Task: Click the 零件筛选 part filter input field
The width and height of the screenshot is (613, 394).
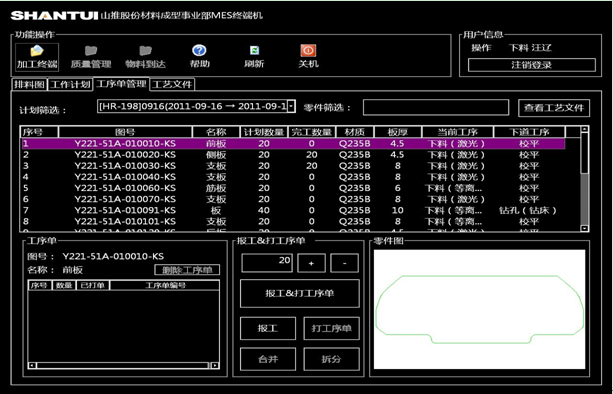Action: tap(436, 107)
